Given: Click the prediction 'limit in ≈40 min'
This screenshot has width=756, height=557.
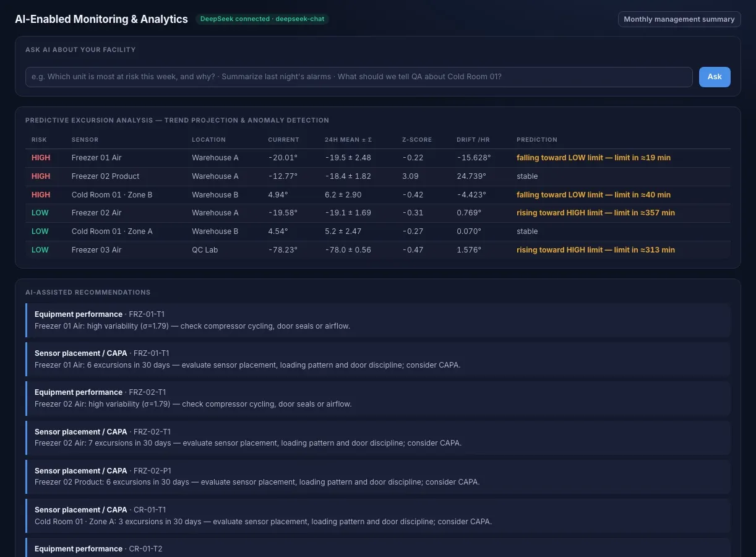Looking at the screenshot, I should click(642, 195).
